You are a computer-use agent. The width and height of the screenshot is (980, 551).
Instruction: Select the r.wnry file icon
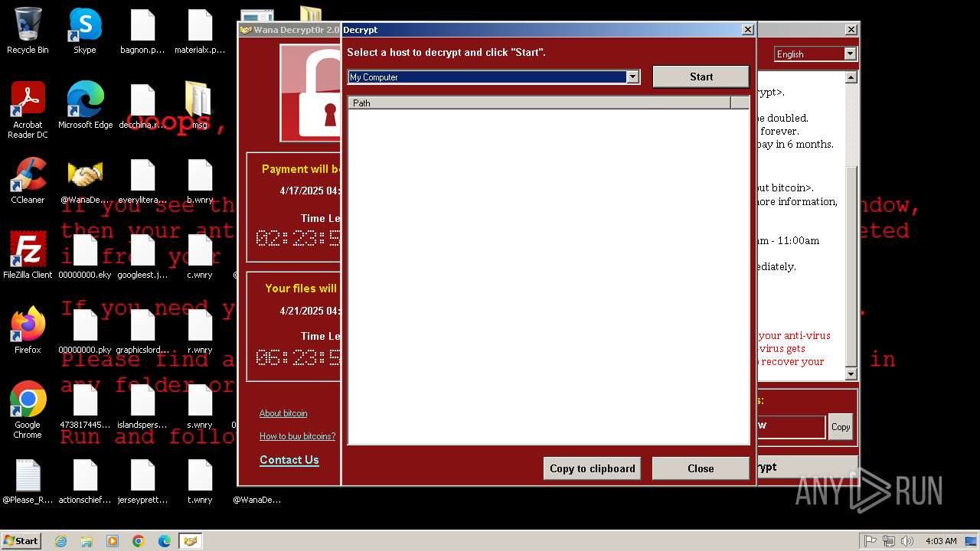(x=200, y=331)
